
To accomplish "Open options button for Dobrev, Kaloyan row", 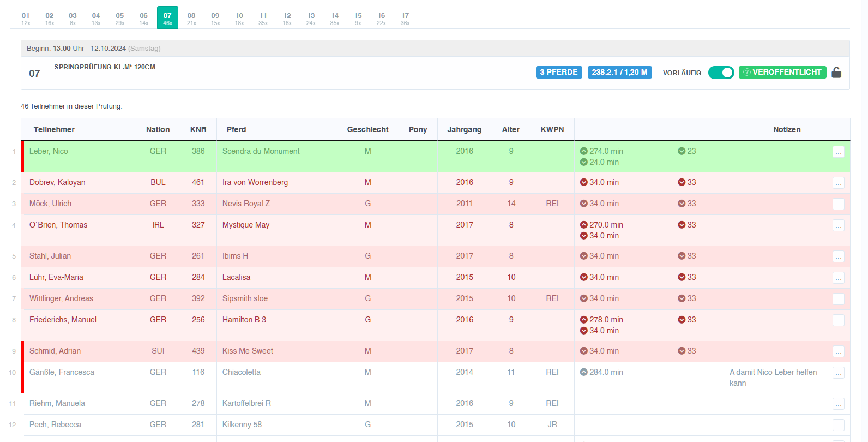I will 839,183.
